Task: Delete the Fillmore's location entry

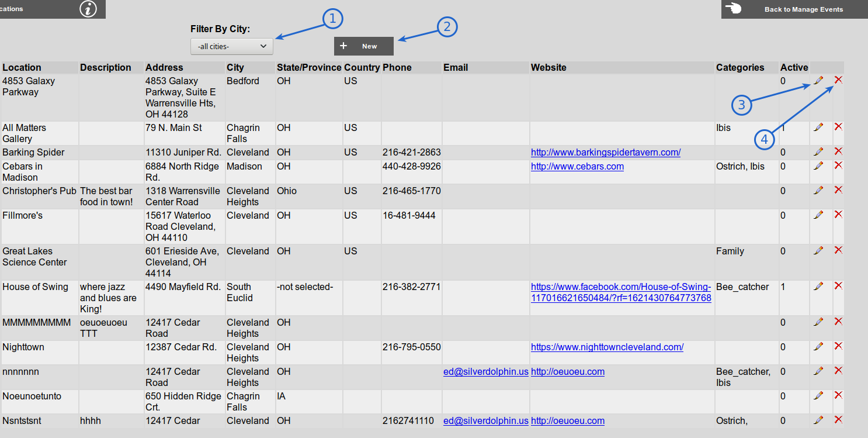Action: pyautogui.click(x=838, y=215)
